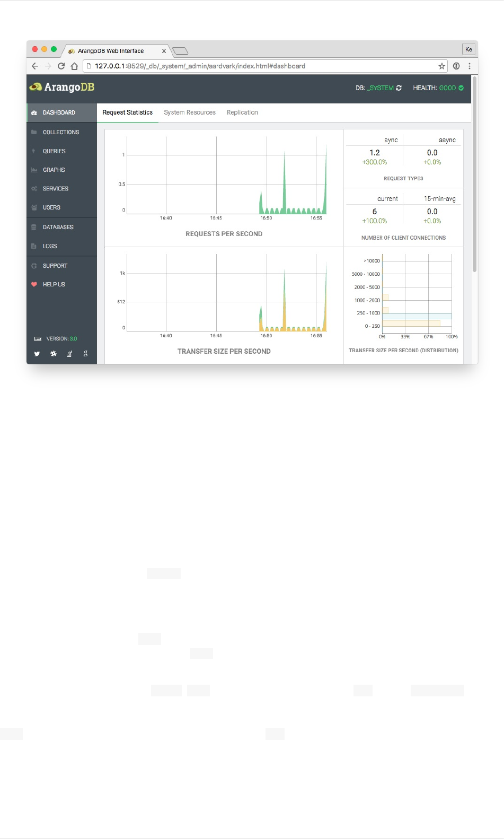Switch to the Replication tab

point(242,112)
